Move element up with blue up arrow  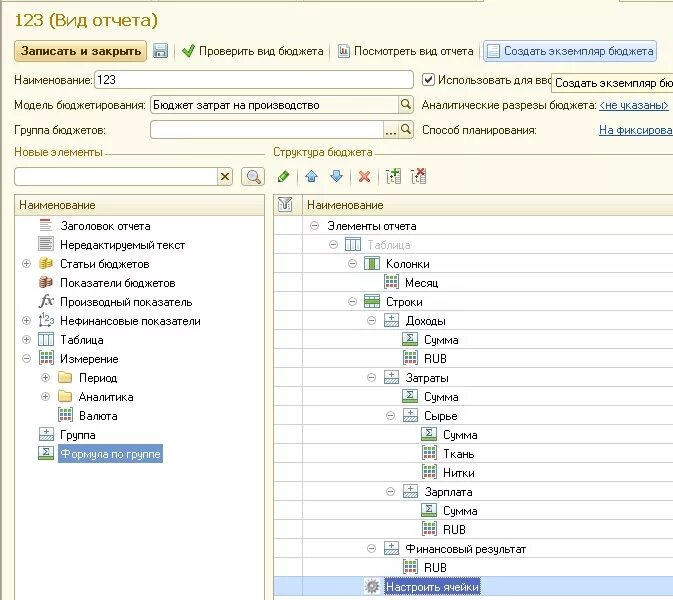coord(312,176)
